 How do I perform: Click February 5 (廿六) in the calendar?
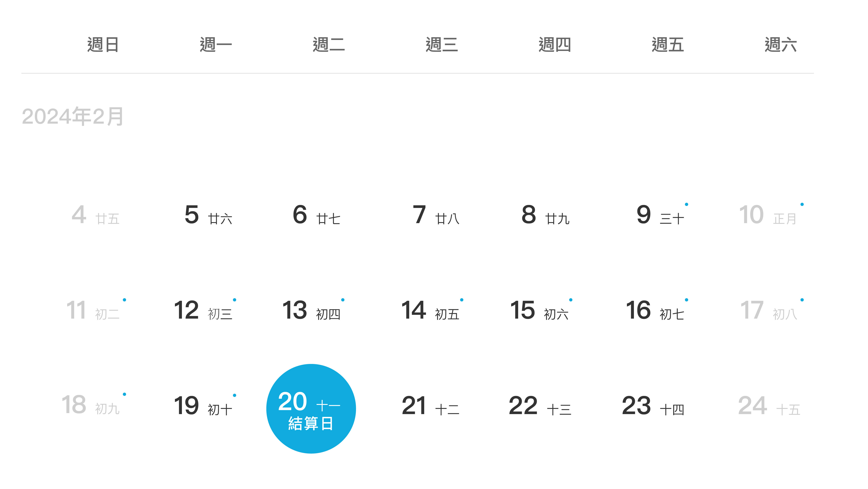pos(208,215)
